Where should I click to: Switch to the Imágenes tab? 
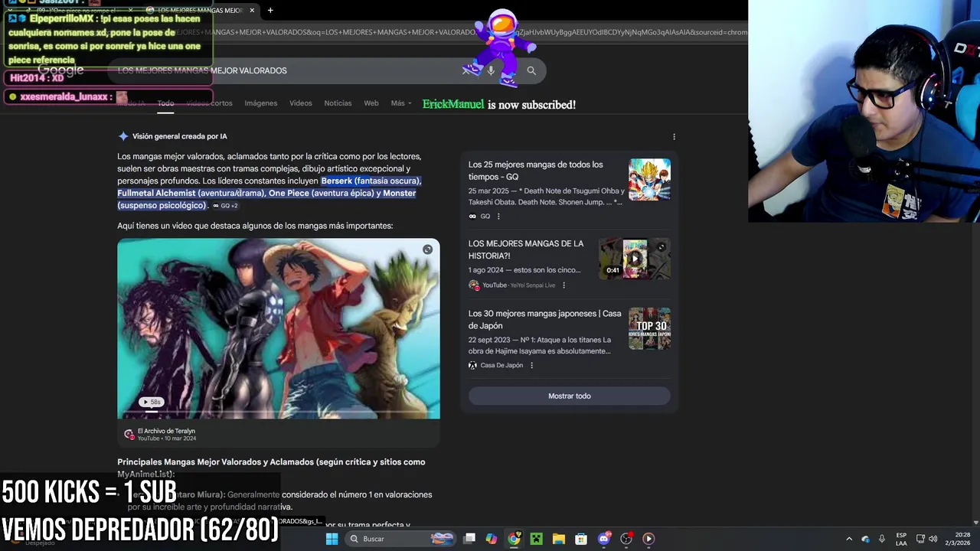[x=261, y=103]
